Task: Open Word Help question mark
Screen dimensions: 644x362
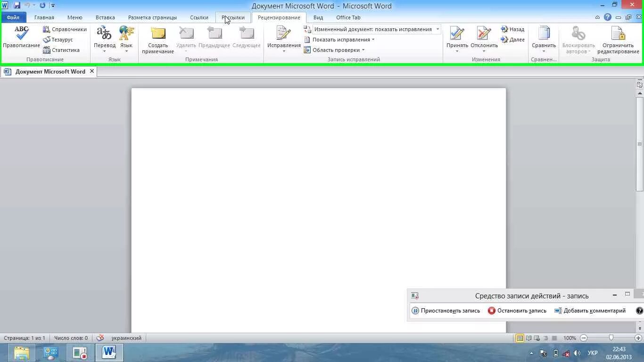Action: pos(608,17)
